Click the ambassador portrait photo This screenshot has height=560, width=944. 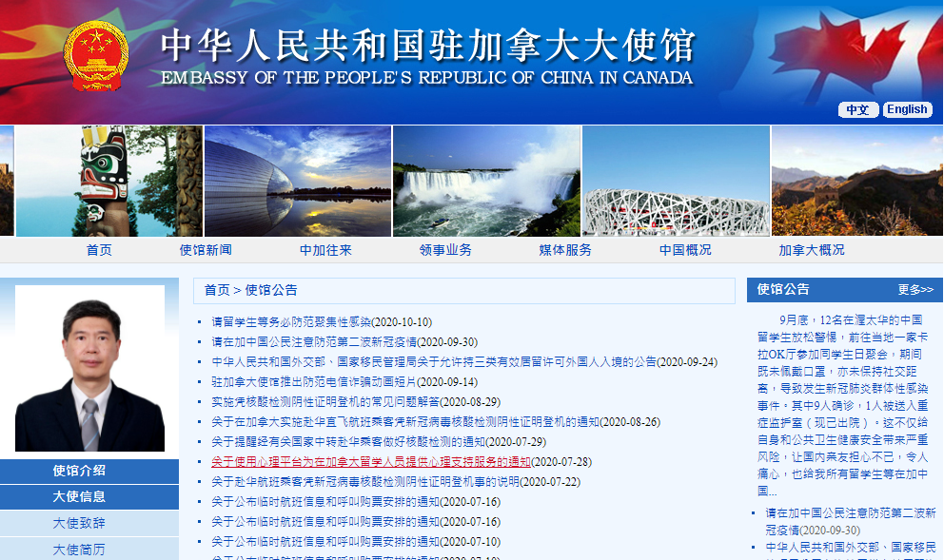coord(89,369)
